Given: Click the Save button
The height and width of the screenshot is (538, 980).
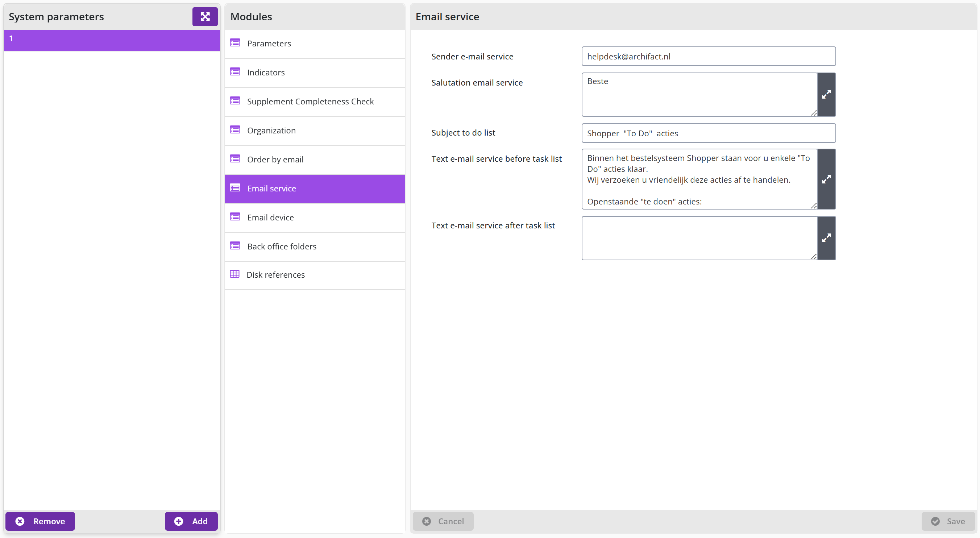Looking at the screenshot, I should (948, 521).
